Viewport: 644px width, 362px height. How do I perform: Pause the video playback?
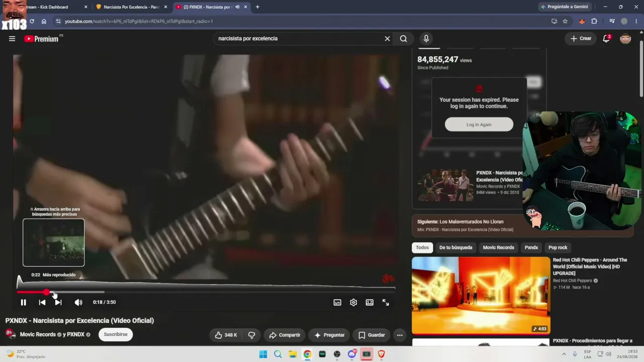point(23,302)
